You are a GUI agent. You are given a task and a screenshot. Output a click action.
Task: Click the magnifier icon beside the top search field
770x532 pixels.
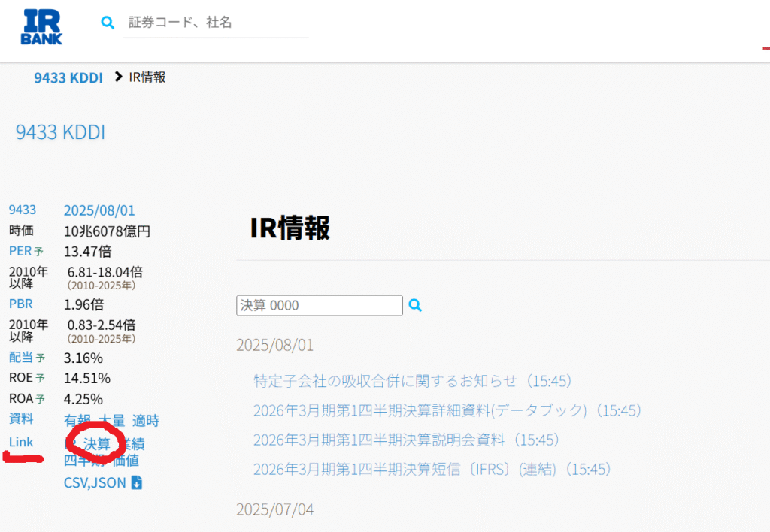pos(108,22)
